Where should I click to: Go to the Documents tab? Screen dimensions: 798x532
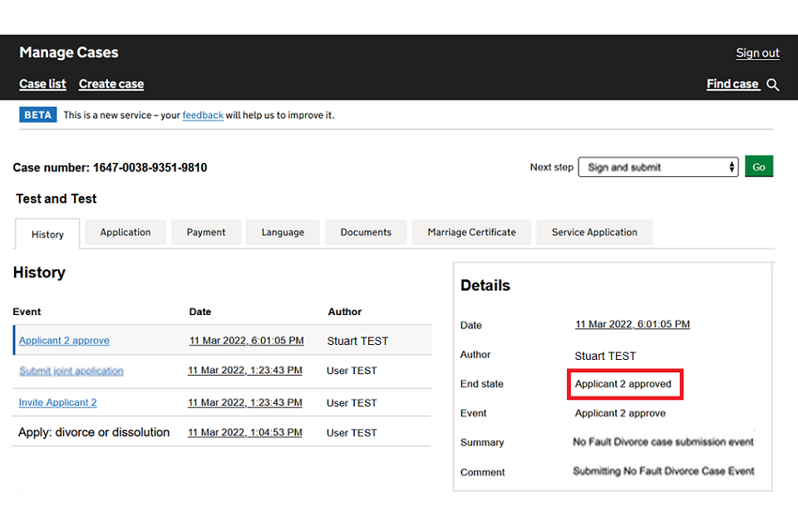[366, 233]
